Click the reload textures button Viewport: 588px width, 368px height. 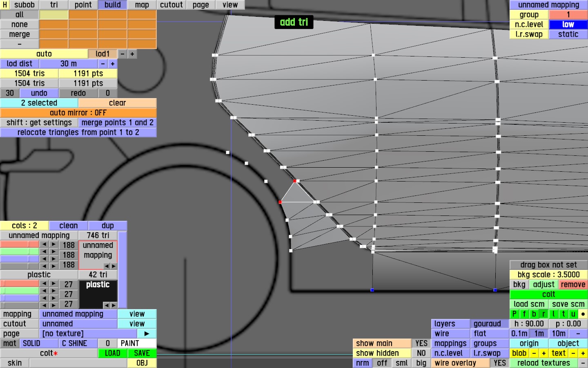pos(544,363)
